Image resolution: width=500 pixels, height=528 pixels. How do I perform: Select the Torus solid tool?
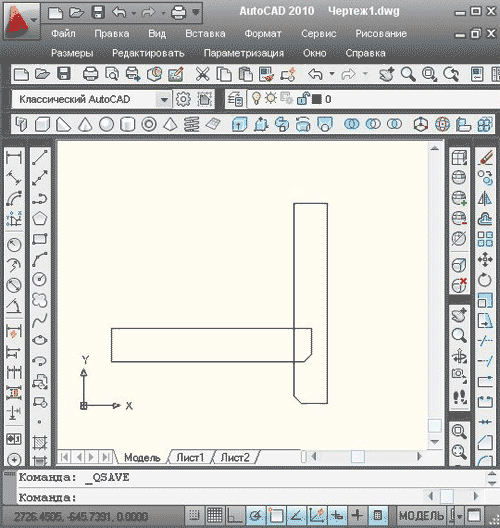tap(149, 124)
